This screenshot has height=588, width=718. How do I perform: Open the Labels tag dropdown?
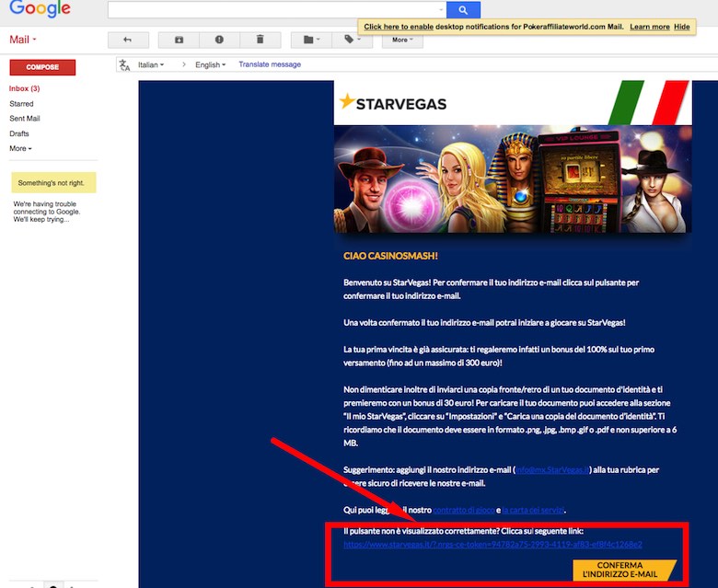coord(353,40)
